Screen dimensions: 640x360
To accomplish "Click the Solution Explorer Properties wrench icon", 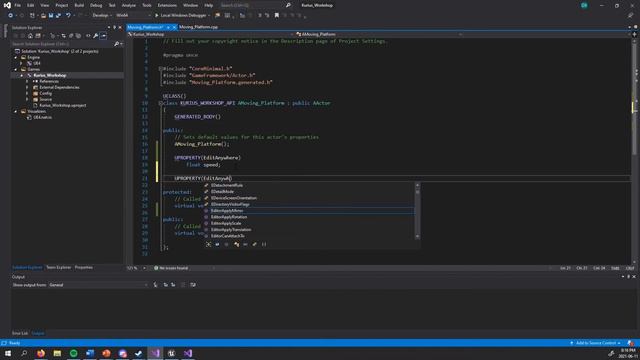I will [x=96, y=36].
